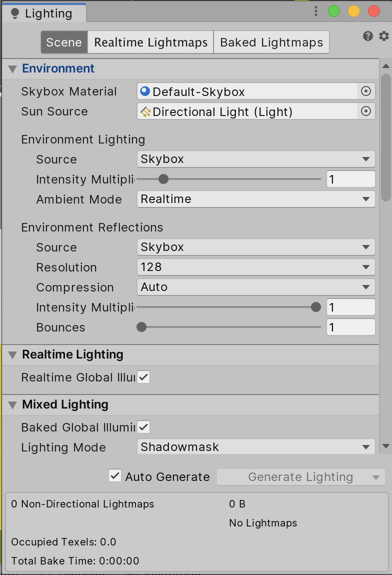Open the Ambient Mode dropdown

coord(255,199)
